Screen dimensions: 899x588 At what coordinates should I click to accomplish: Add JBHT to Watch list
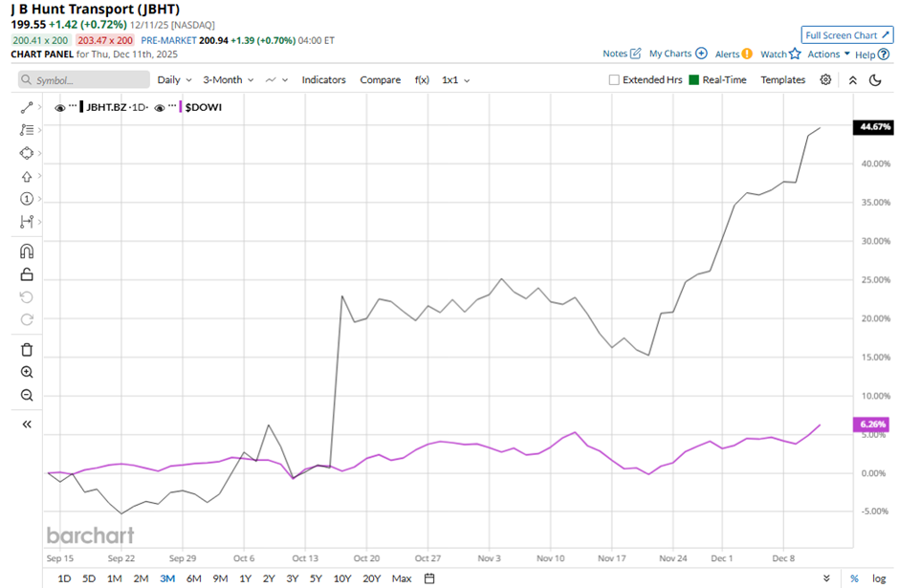point(780,54)
